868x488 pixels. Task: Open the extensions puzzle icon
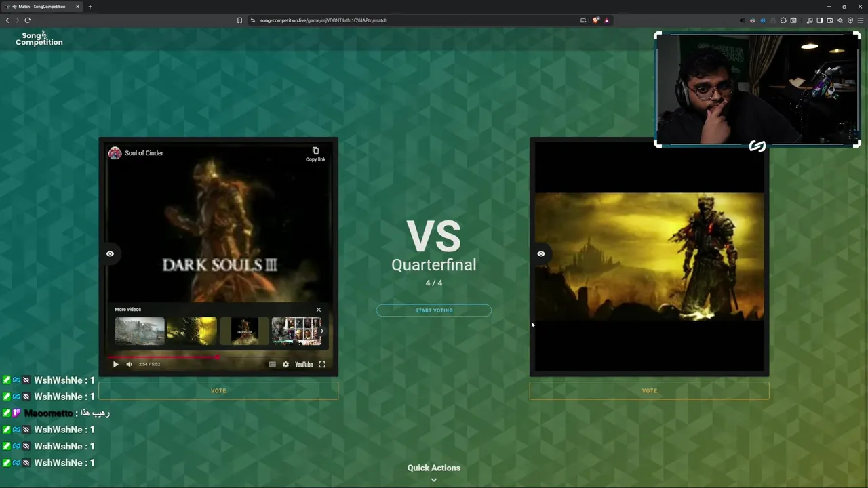783,20
